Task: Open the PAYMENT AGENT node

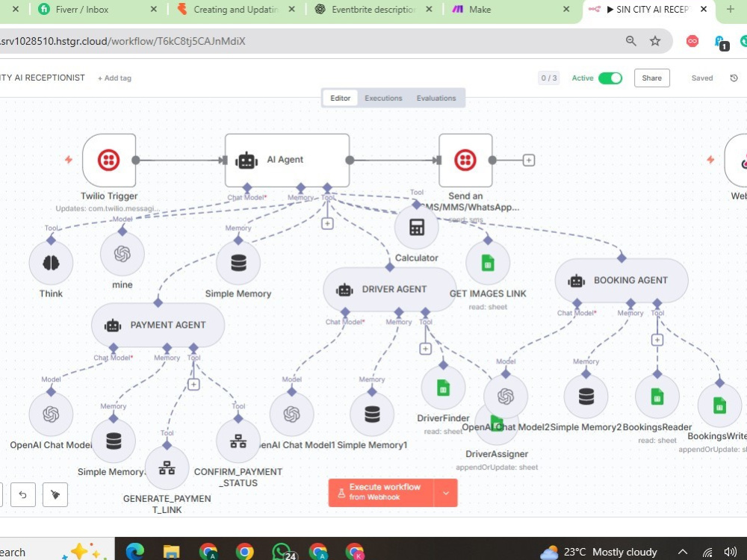Action: (158, 326)
